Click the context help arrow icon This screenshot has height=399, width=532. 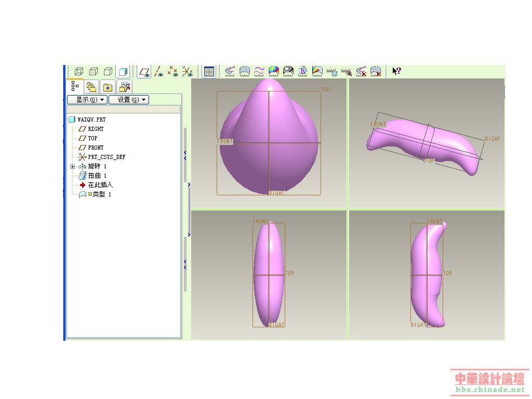396,71
